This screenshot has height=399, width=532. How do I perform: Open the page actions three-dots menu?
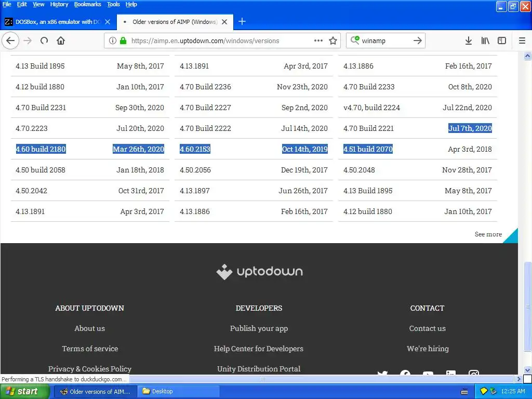coord(318,41)
